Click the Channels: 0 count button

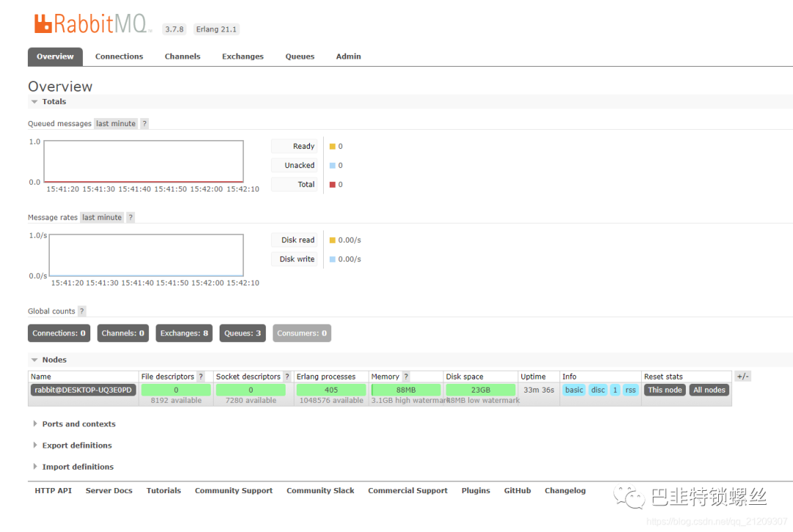(x=123, y=333)
